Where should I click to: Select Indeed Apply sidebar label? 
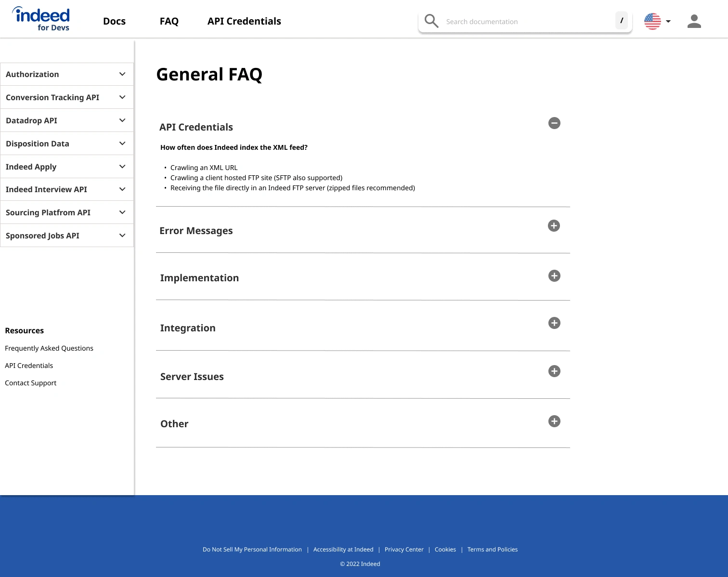click(31, 167)
